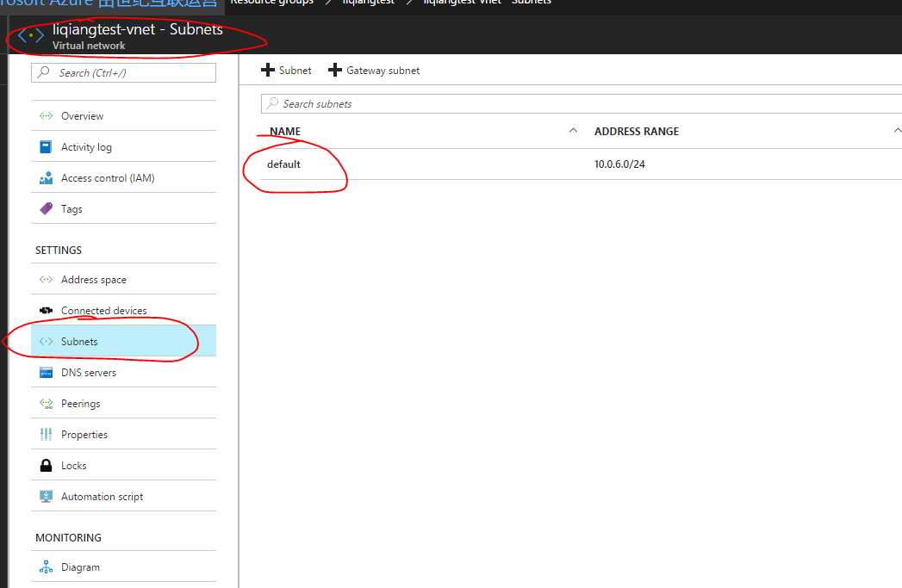Select the highlighted Subnets menu item
Viewport: 902px width, 588px height.
[x=124, y=342]
